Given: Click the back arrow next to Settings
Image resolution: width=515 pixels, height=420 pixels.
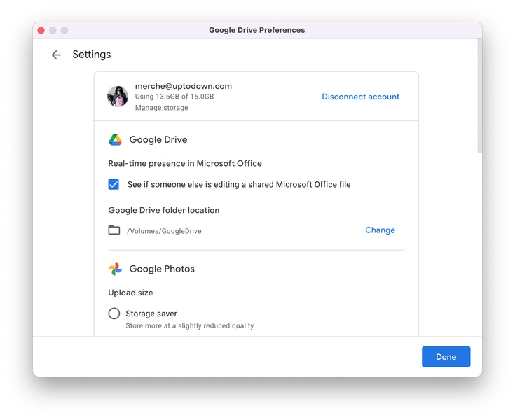Looking at the screenshot, I should pos(56,55).
